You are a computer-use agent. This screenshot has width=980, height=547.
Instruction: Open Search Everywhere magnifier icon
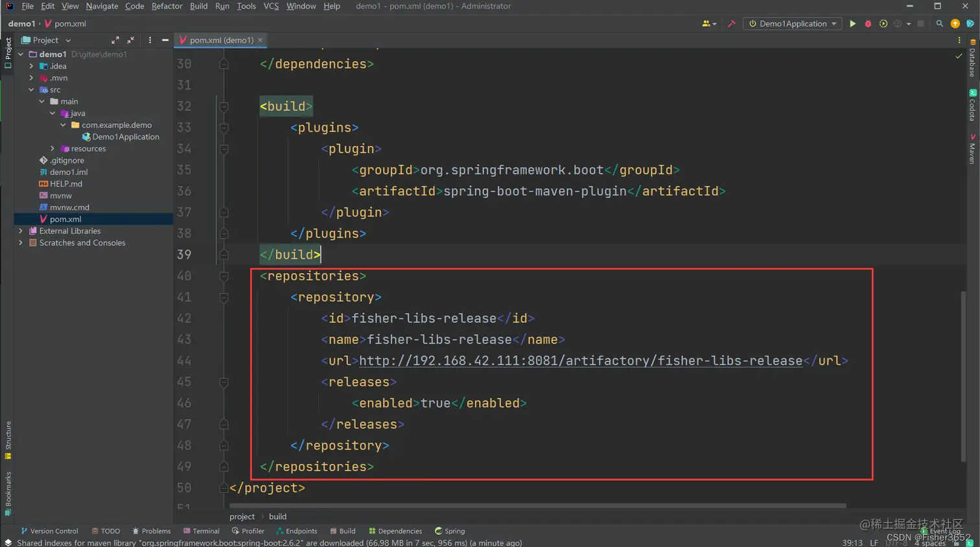coord(939,24)
